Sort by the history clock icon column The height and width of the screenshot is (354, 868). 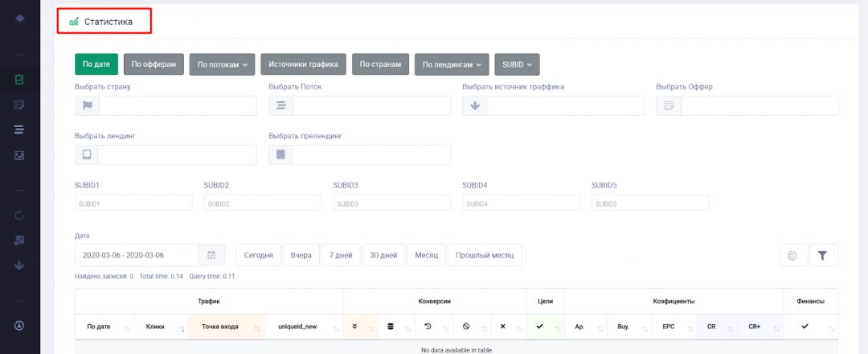434,327
